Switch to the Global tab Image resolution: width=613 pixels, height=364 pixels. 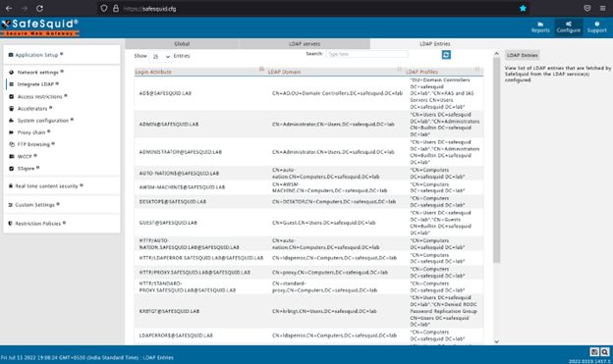point(182,44)
